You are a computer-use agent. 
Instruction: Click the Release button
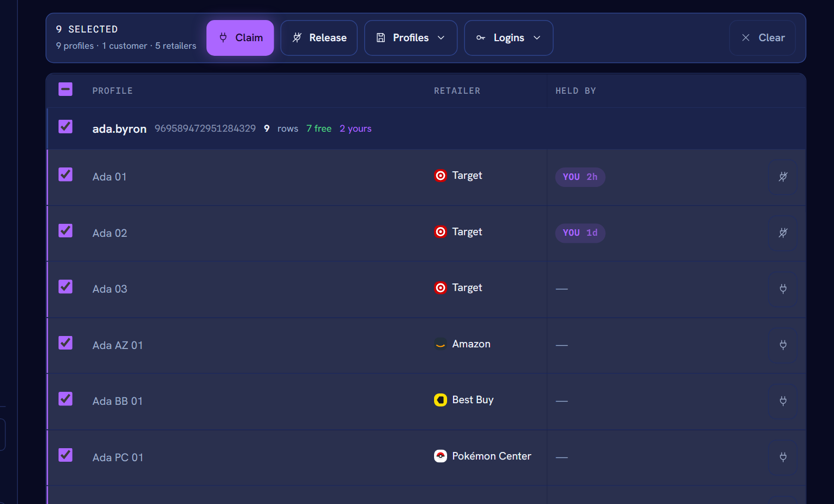click(x=319, y=38)
